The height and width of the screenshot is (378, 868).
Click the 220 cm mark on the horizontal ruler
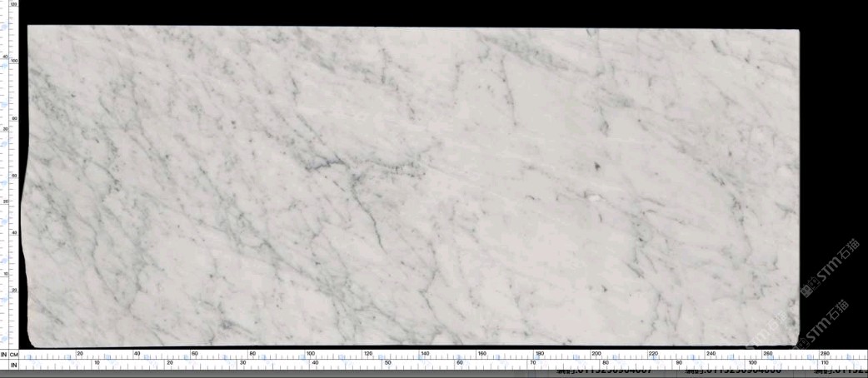click(654, 353)
